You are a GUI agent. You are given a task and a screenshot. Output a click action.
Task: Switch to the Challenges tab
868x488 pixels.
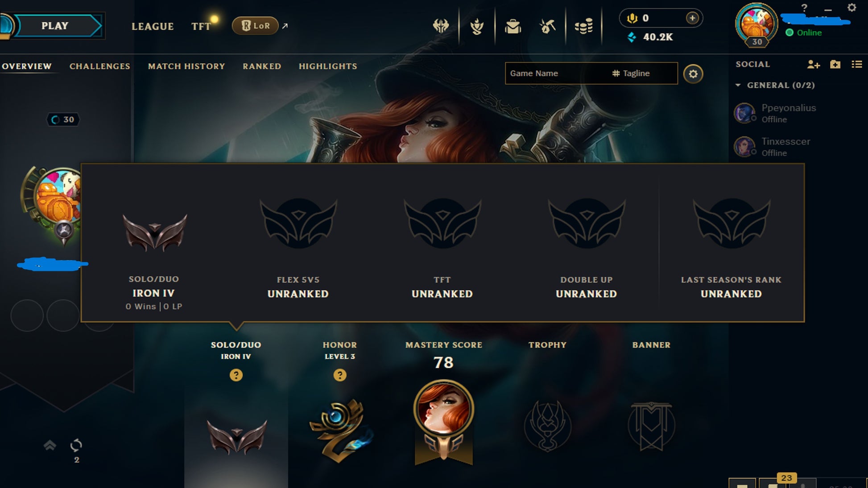tap(100, 66)
